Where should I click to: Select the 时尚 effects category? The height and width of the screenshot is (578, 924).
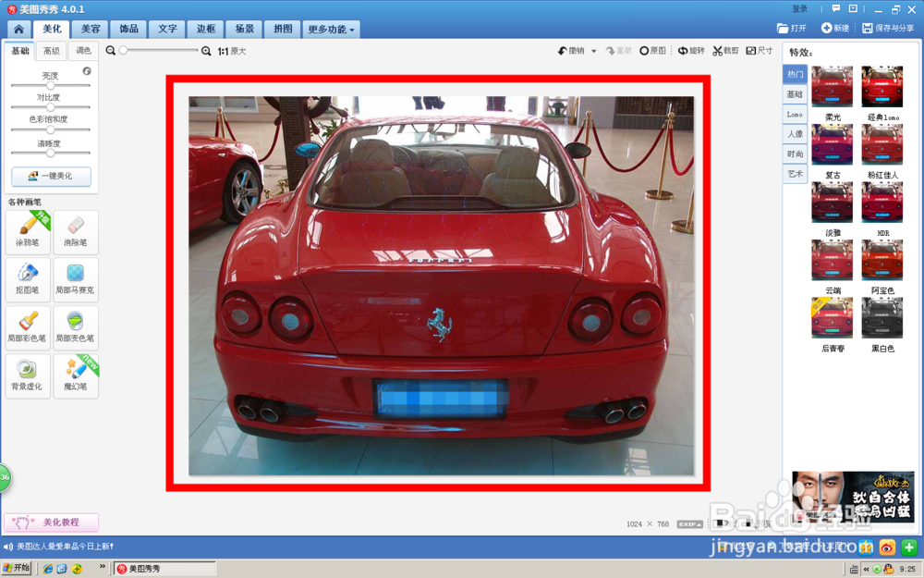tap(795, 154)
